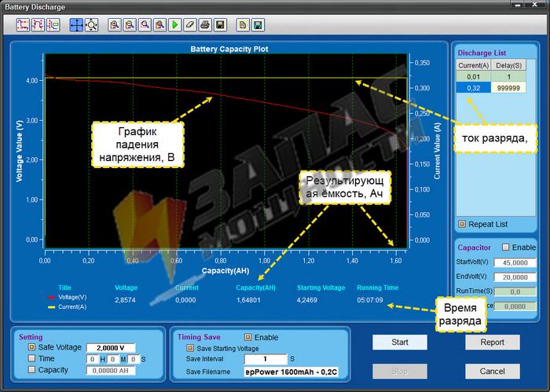Click the printer icon in toolbar

tap(204, 24)
